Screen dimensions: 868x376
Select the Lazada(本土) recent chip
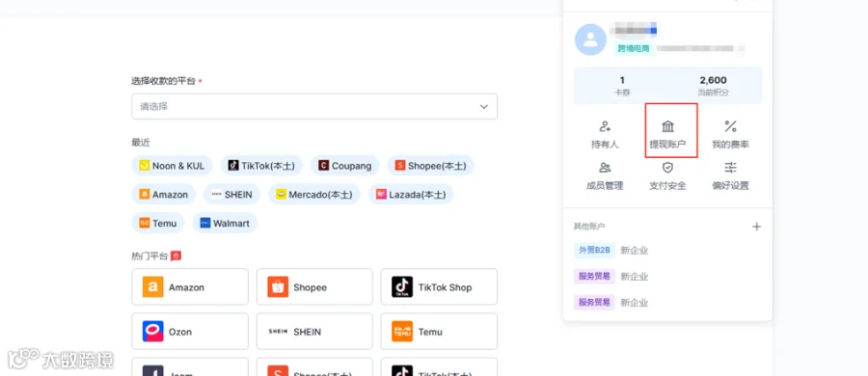click(x=411, y=195)
